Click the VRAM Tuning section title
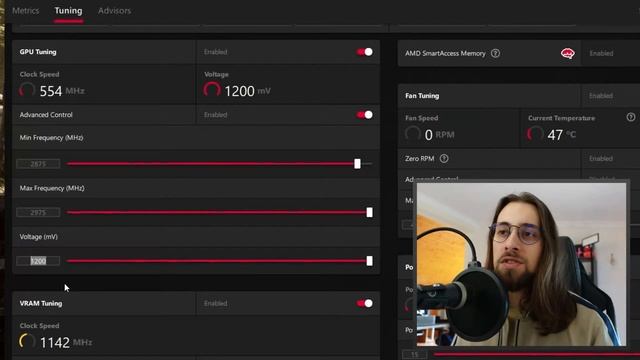 (41, 303)
